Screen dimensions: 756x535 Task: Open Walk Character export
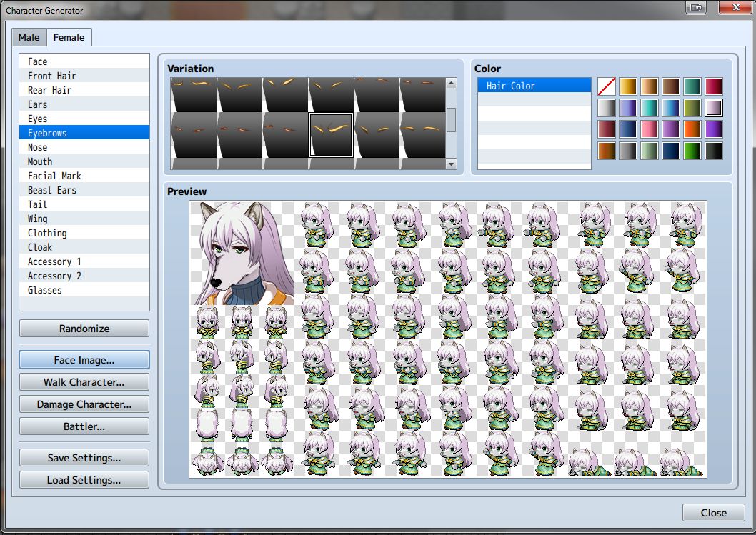tap(84, 382)
